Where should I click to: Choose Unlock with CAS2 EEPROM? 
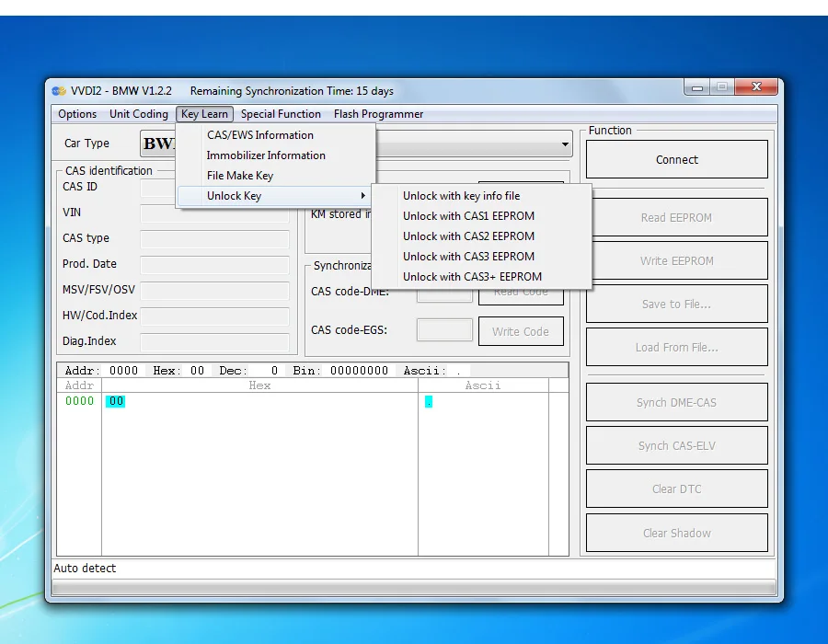point(481,236)
